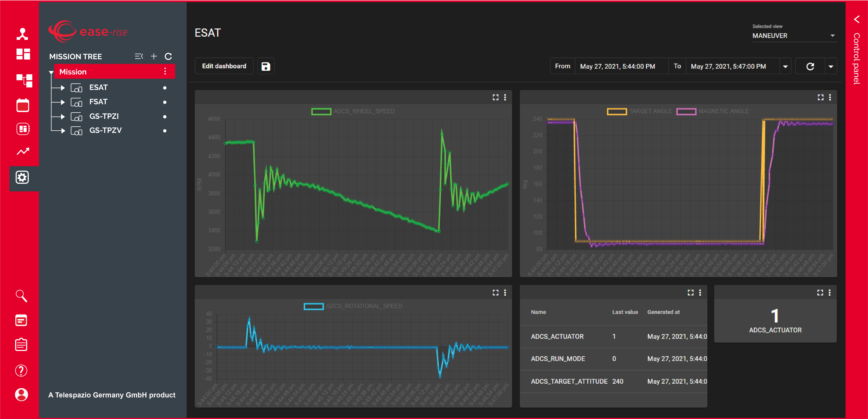The image size is (868, 419).
Task: Select the gear settings sidebar icon
Action: click(22, 177)
